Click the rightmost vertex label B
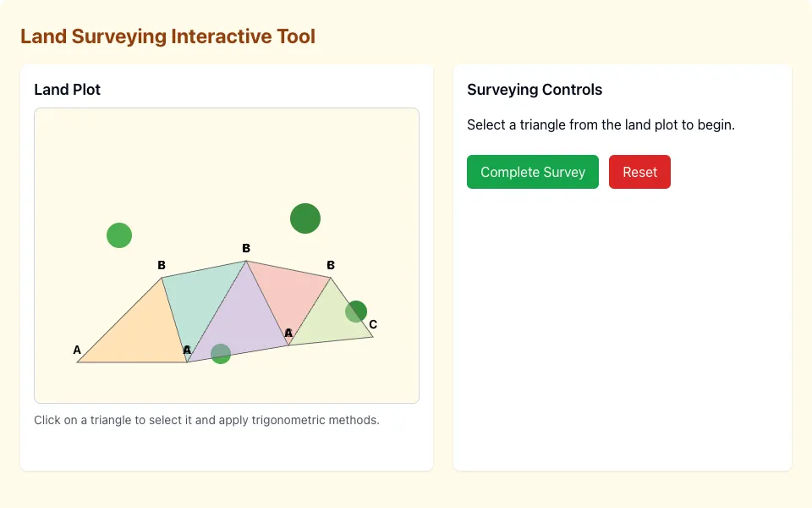This screenshot has width=812, height=508. click(331, 265)
